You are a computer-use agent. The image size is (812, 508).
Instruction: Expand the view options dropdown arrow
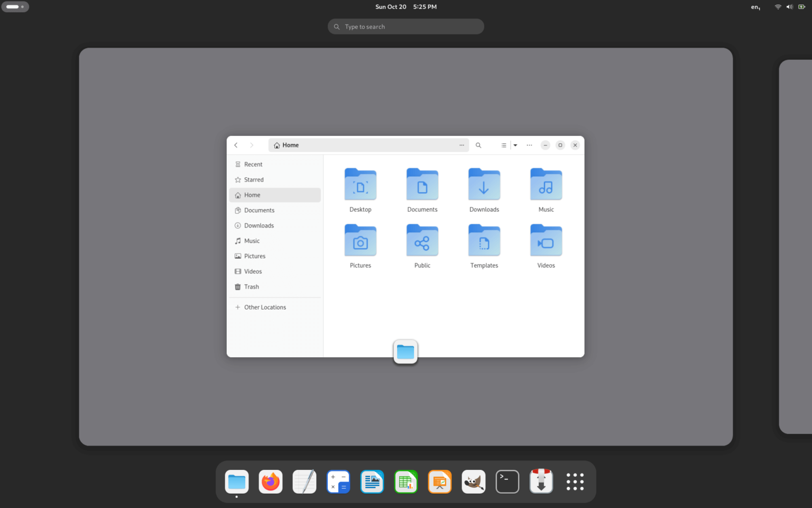[515, 145]
